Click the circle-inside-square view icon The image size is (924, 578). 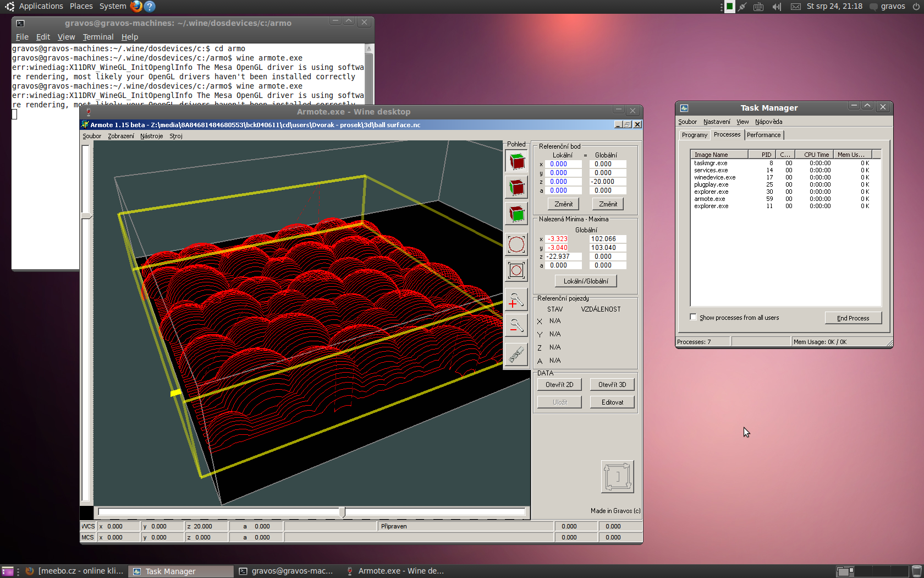coord(516,270)
